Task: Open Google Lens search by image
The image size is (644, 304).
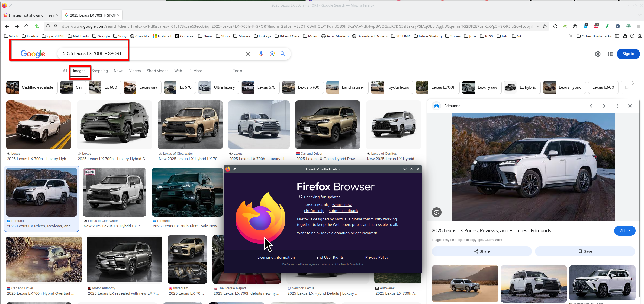Action: (272, 54)
